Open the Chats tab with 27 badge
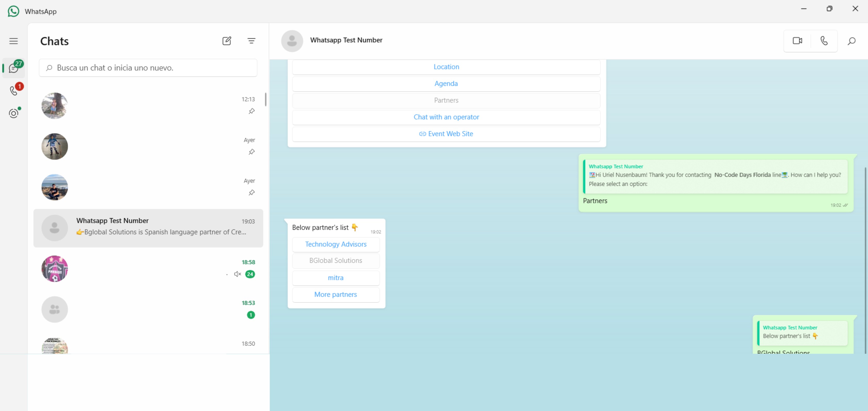 pyautogui.click(x=13, y=68)
